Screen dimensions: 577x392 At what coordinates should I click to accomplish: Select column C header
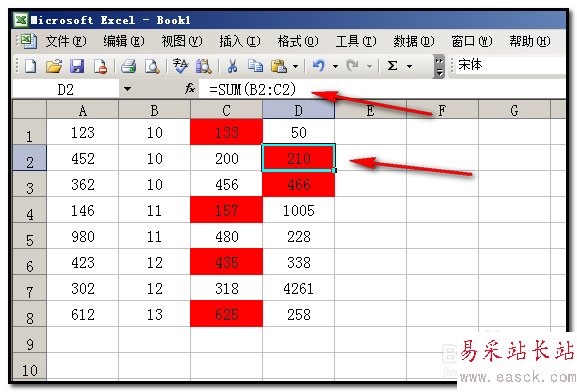point(226,110)
